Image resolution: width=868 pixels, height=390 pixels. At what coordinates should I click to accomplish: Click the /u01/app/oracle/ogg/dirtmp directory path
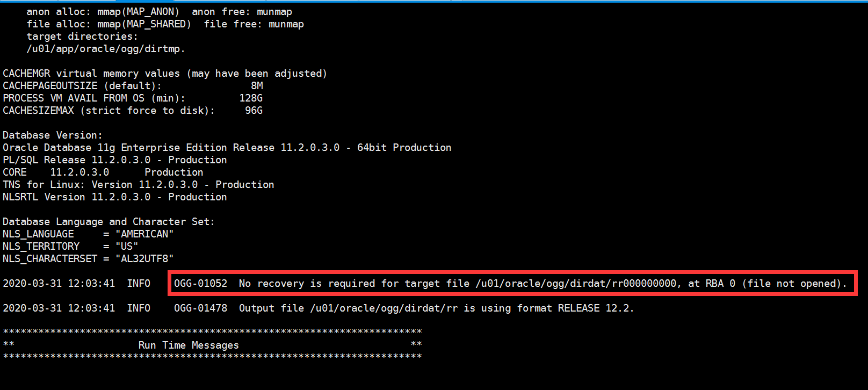point(105,49)
